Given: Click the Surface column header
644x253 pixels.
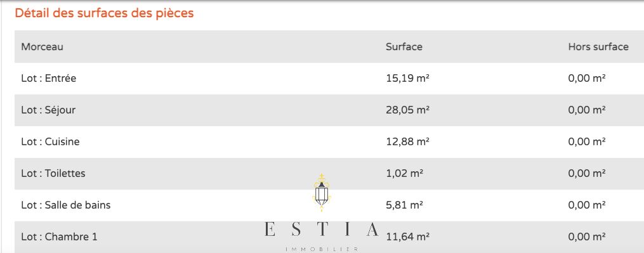Looking at the screenshot, I should coord(404,47).
